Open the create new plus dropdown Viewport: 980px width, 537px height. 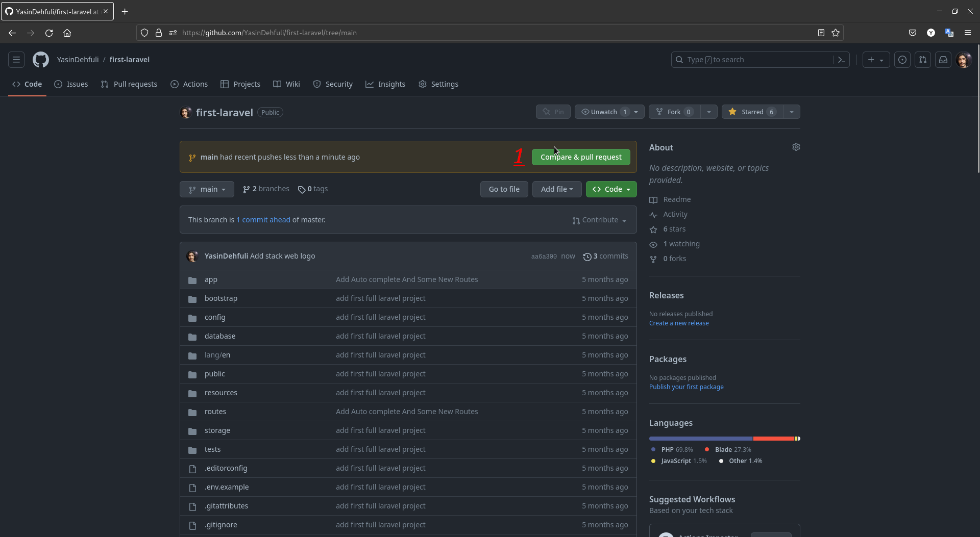[876, 60]
